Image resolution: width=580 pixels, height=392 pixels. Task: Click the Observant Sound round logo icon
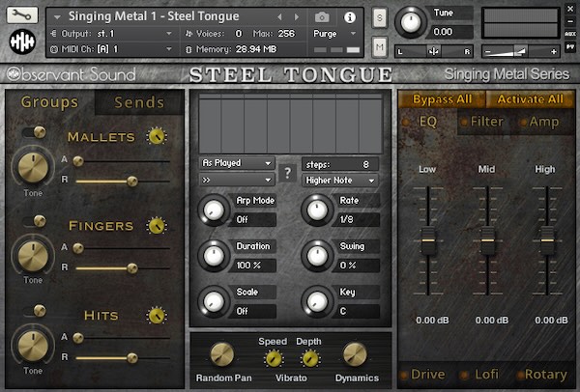point(22,42)
